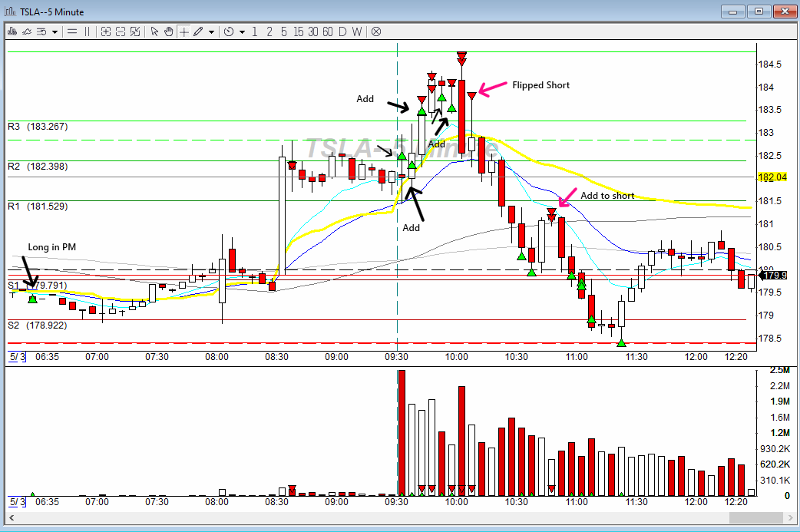This screenshot has height=532, width=800.
Task: Click the S2 (178.922) pivot label
Action: pos(38,325)
